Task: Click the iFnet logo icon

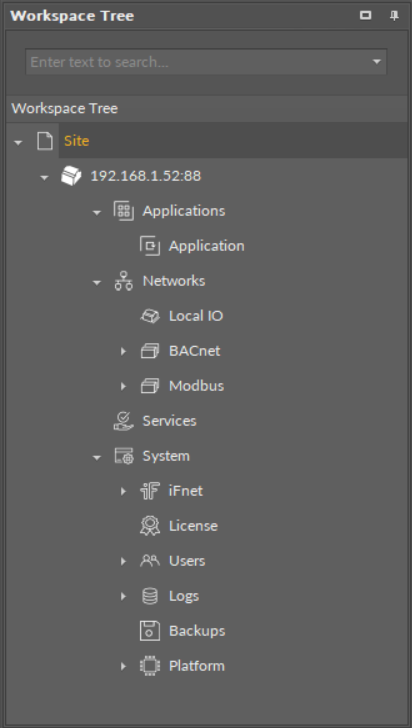Action: coord(150,491)
